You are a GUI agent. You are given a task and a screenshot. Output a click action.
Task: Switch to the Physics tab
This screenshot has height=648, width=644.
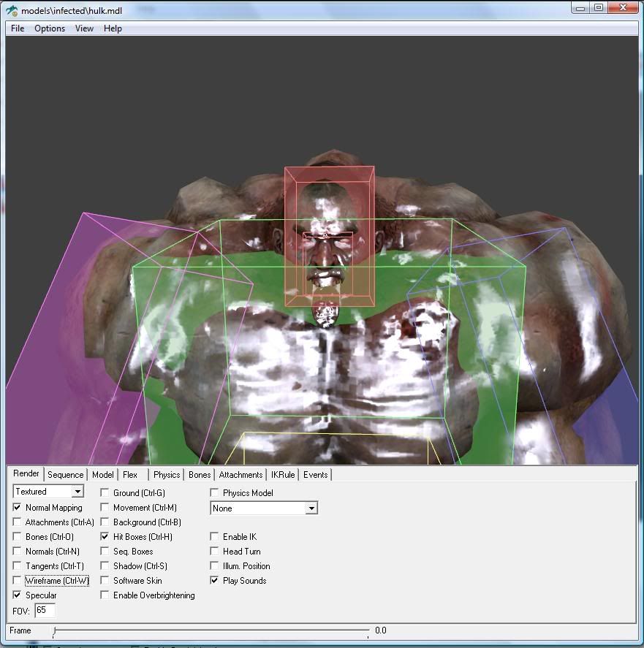pos(167,475)
